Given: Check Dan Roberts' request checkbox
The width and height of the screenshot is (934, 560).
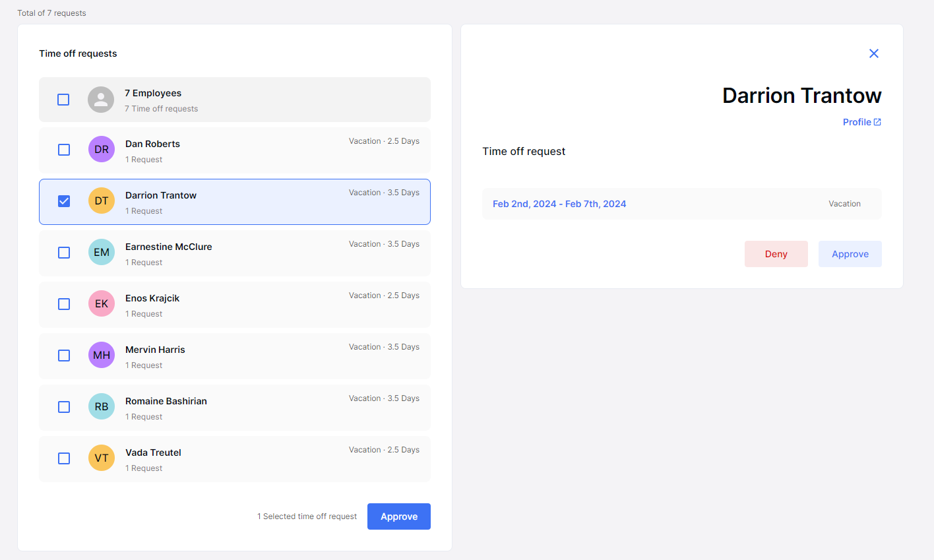Looking at the screenshot, I should coord(63,150).
